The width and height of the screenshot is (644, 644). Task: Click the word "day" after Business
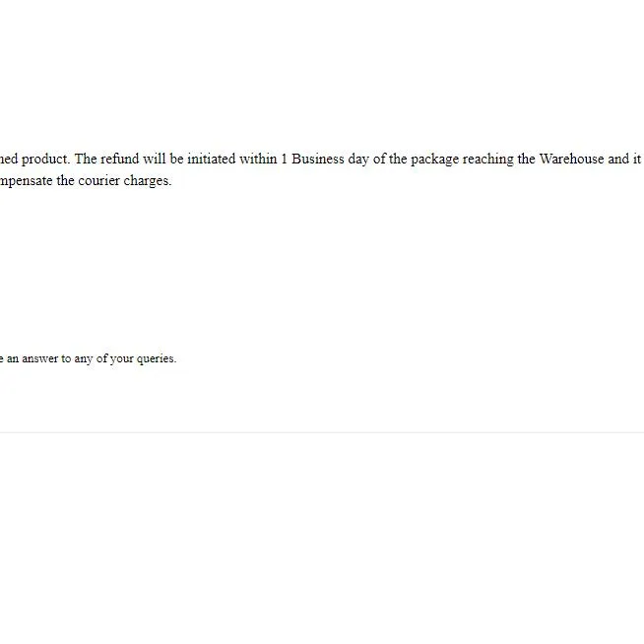tap(358, 160)
